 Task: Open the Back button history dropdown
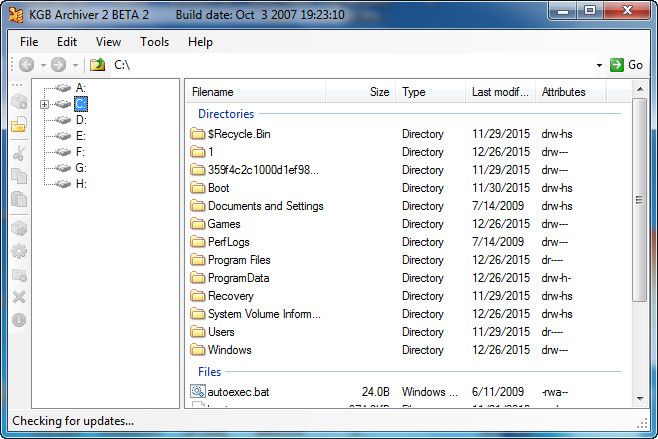tap(43, 65)
